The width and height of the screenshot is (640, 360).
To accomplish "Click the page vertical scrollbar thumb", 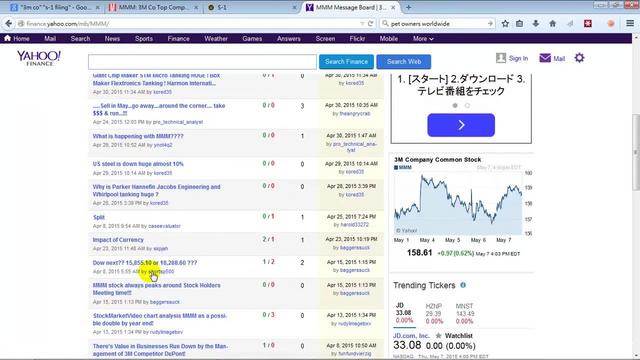I will (x=636, y=151).
